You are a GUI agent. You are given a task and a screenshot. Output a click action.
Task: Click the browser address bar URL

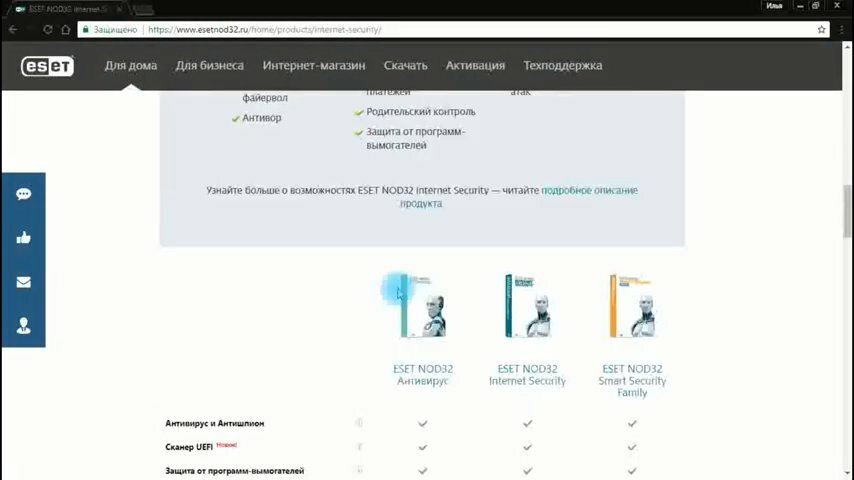[265, 29]
